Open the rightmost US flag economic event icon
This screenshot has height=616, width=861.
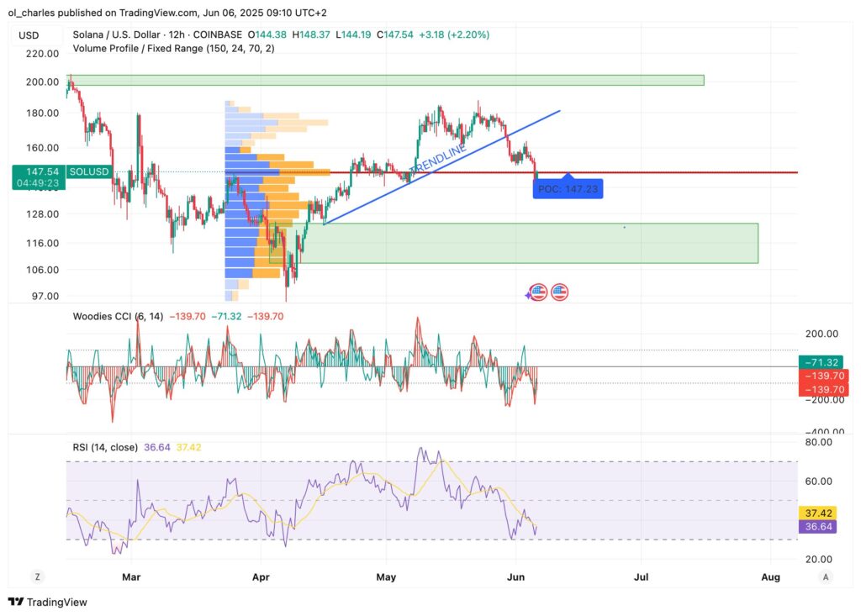pyautogui.click(x=559, y=292)
